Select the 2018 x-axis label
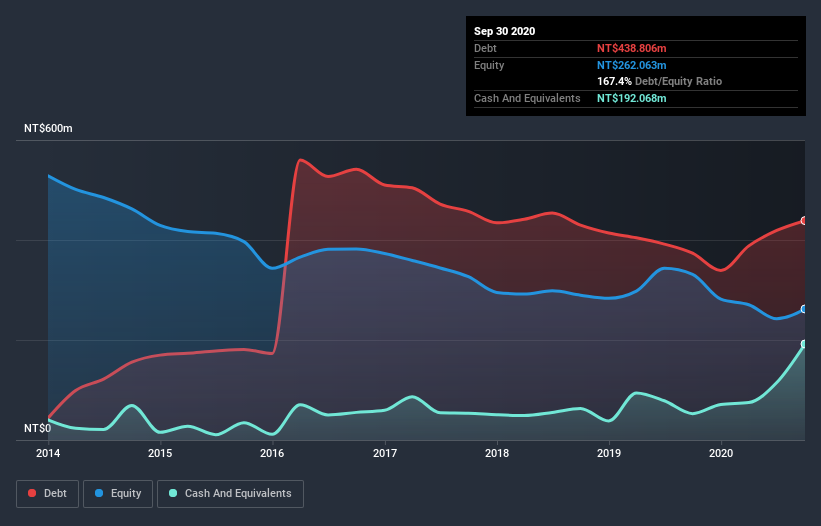 [x=497, y=453]
